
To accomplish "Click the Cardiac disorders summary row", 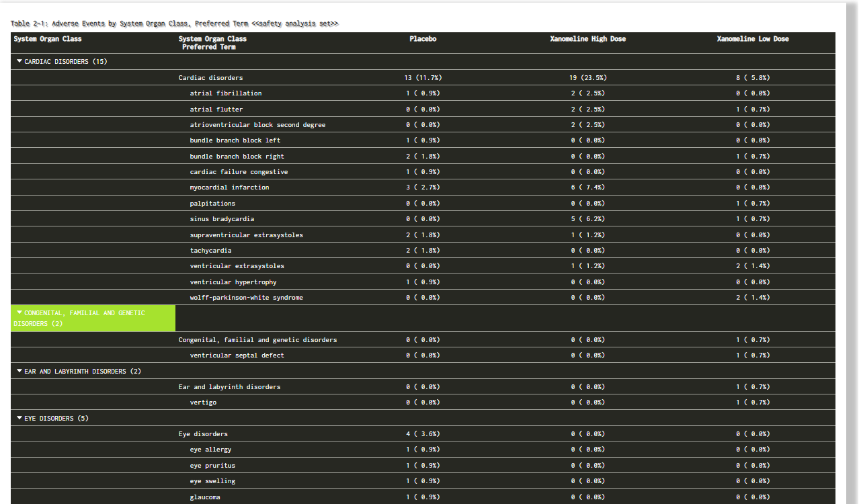I will click(423, 78).
